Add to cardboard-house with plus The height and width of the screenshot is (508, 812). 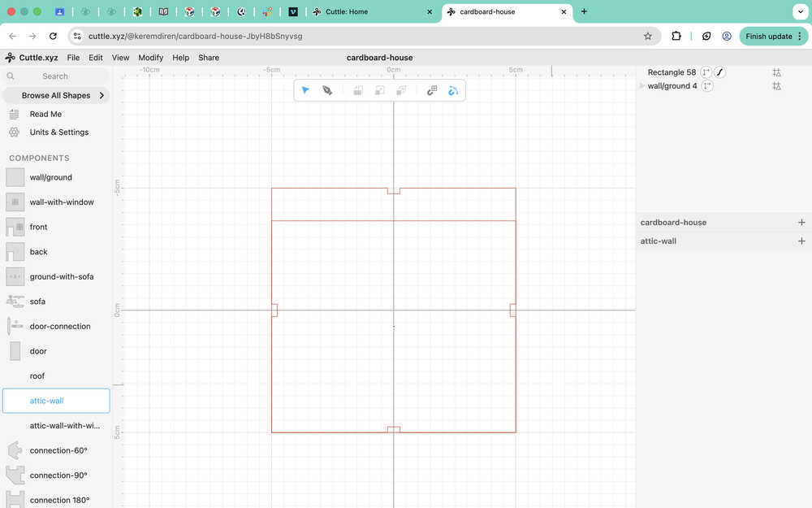(801, 223)
